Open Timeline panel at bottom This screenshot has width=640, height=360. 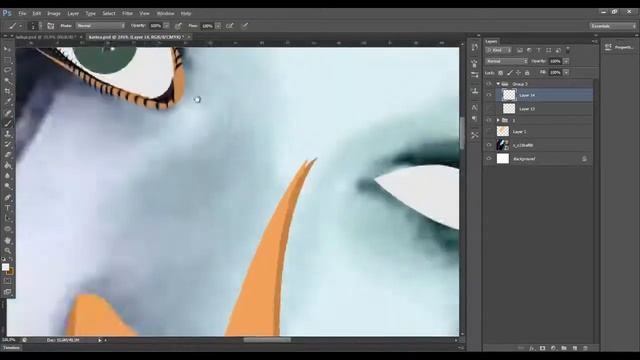[x=11, y=348]
